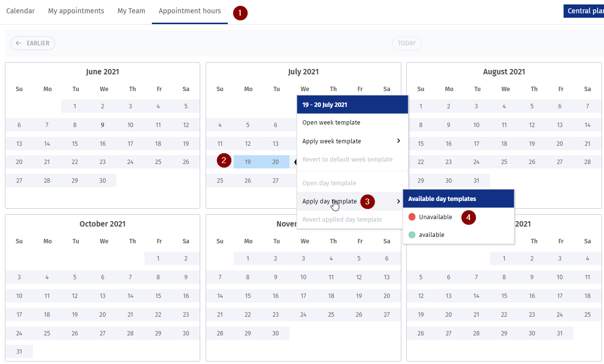The image size is (604, 364).
Task: Select Apply day template menu item
Action: pos(329,201)
